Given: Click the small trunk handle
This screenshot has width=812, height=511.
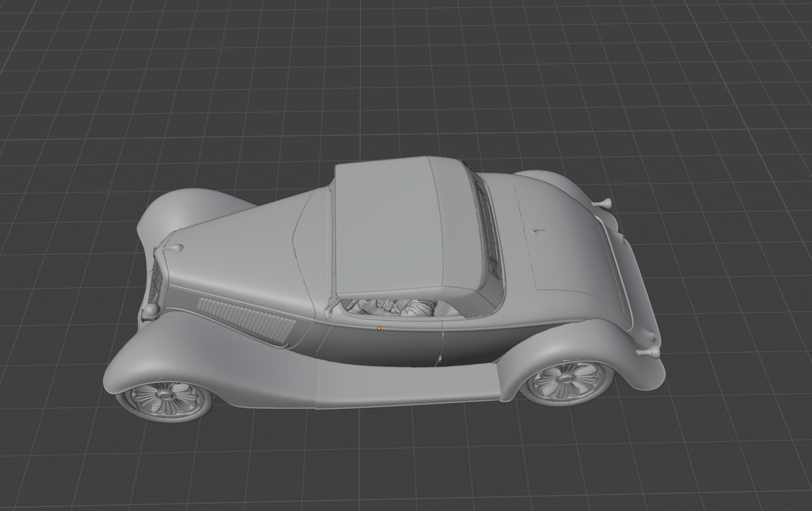Looking at the screenshot, I should point(538,232).
